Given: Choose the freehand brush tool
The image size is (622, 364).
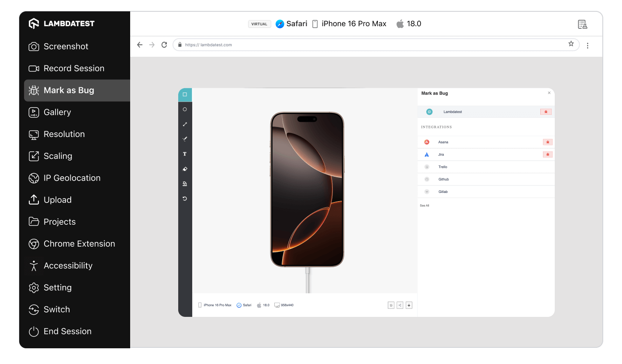Looking at the screenshot, I should coord(185,139).
